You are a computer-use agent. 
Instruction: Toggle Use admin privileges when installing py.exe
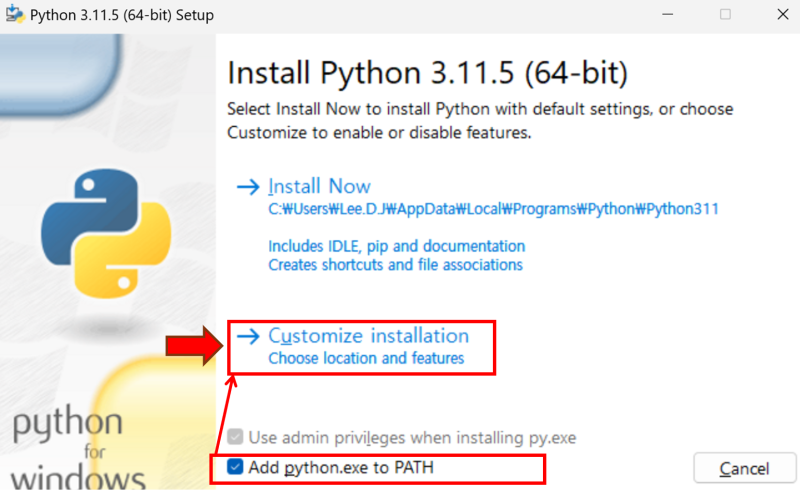click(x=235, y=437)
